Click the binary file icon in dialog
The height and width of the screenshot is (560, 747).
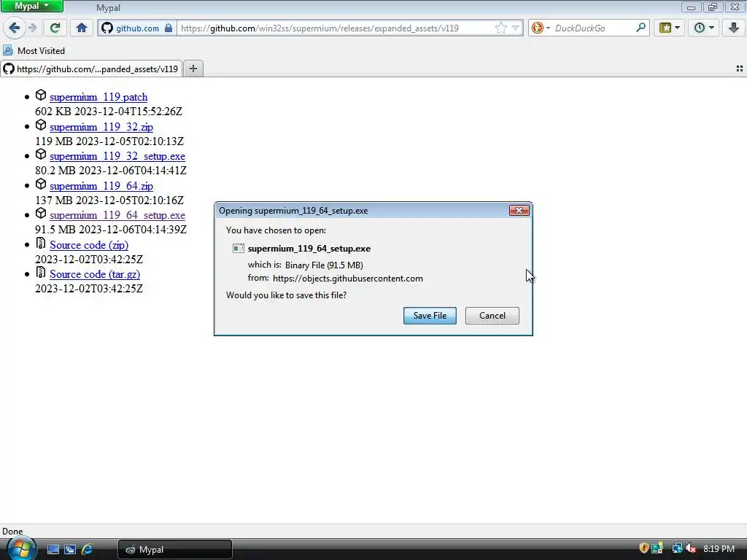[x=239, y=249]
